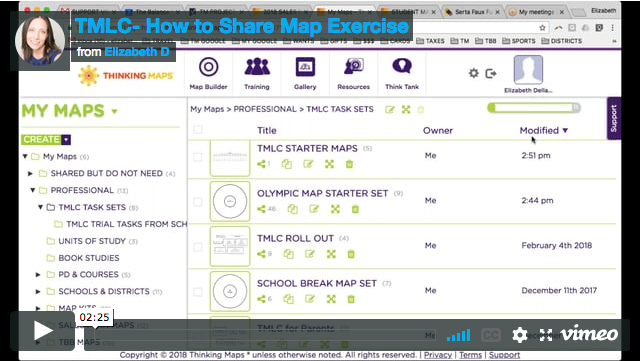
Task: Open the MY MAPS heading dropdown
Action: 114,111
